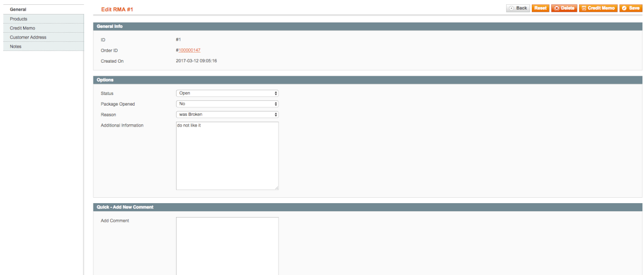Open order link 100000147

(x=189, y=50)
